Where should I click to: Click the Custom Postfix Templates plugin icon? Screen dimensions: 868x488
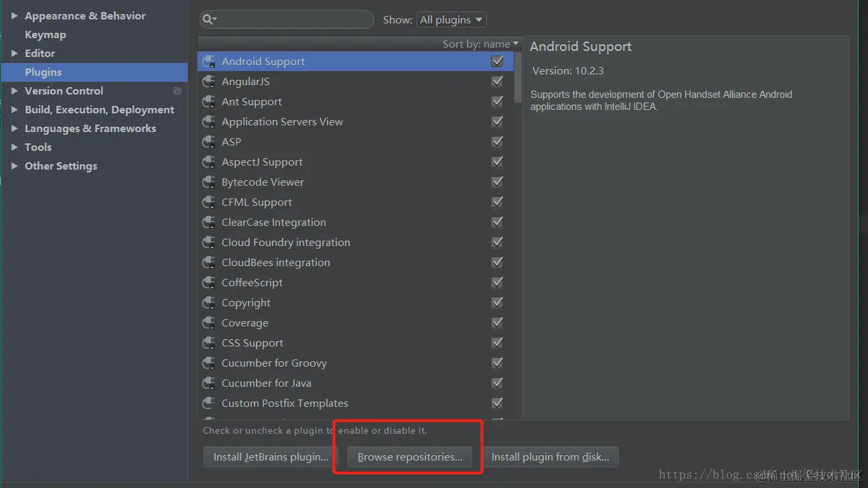click(209, 404)
